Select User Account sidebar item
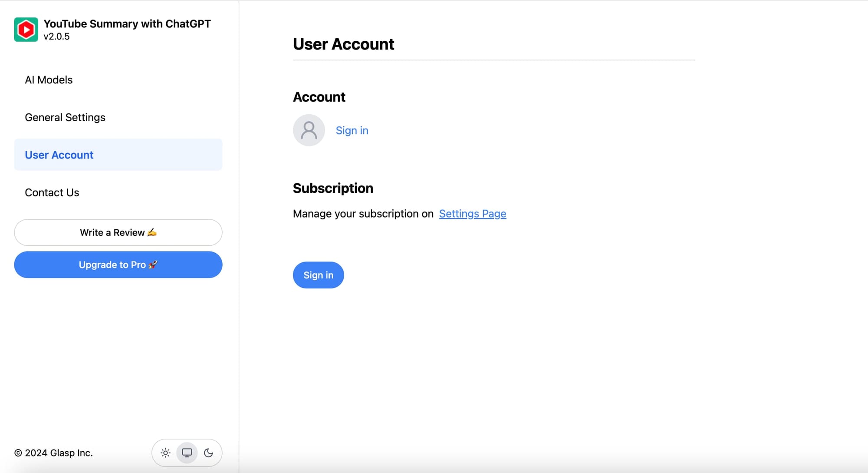The image size is (868, 473). point(59,155)
